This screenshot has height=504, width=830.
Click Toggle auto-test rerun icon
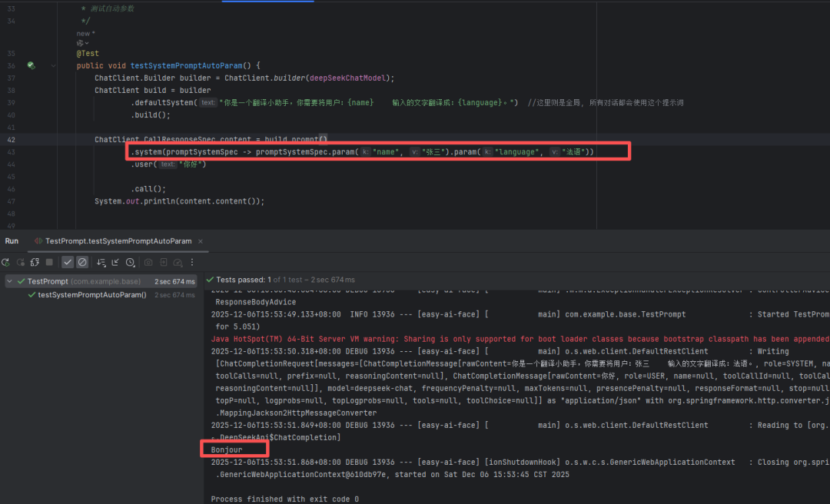point(35,262)
